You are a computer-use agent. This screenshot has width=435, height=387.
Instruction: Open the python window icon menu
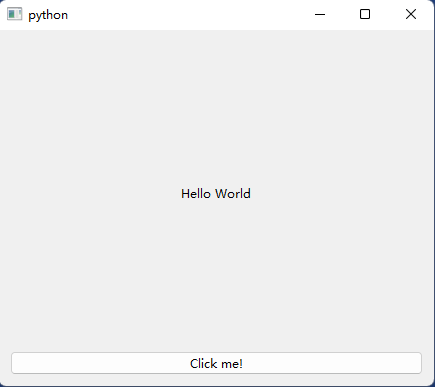click(14, 14)
